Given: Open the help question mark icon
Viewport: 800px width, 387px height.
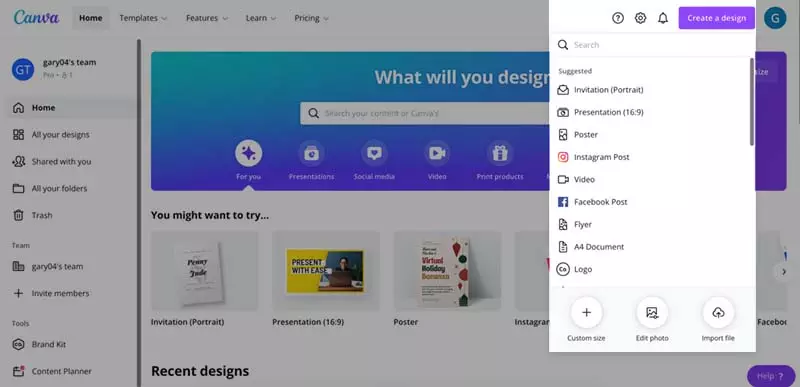Looking at the screenshot, I should (618, 18).
